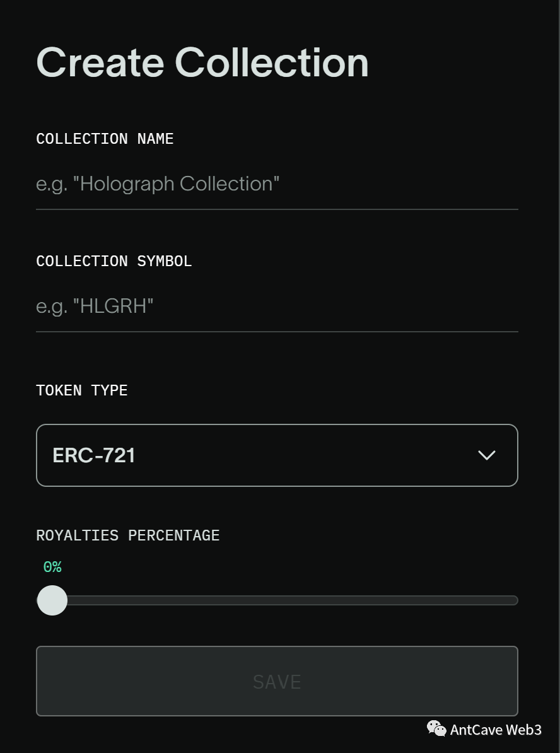Select the ERC-721 text in the dropdown

coord(94,455)
